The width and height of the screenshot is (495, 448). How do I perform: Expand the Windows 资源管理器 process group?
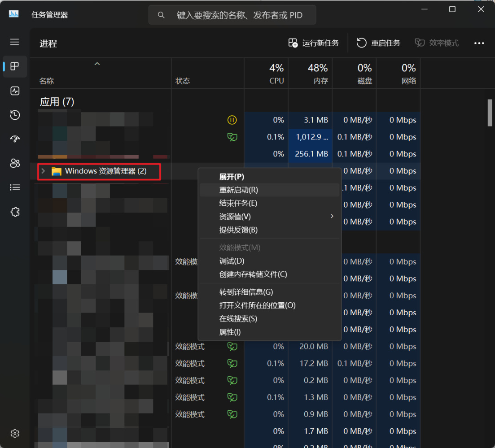(43, 171)
